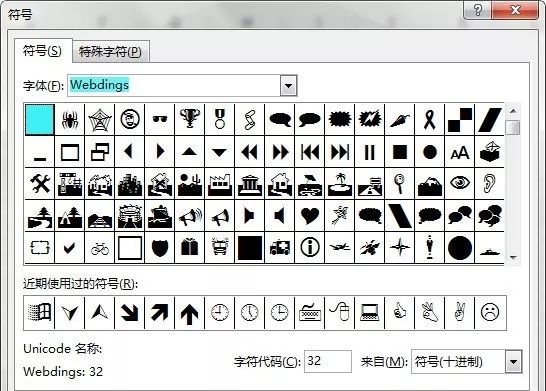The image size is (546, 391).
Task: Insert recent victory hand symbol
Action: [x=459, y=312]
